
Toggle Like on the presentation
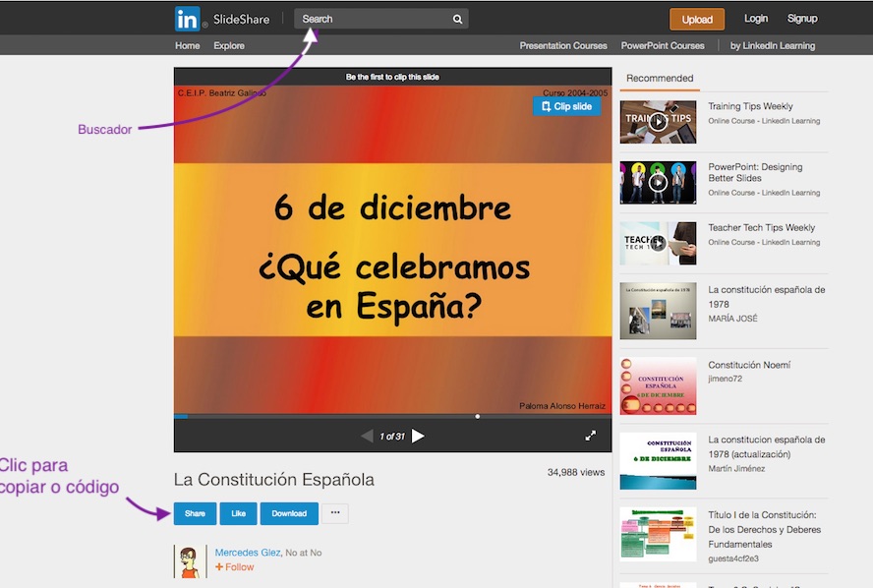[236, 513]
